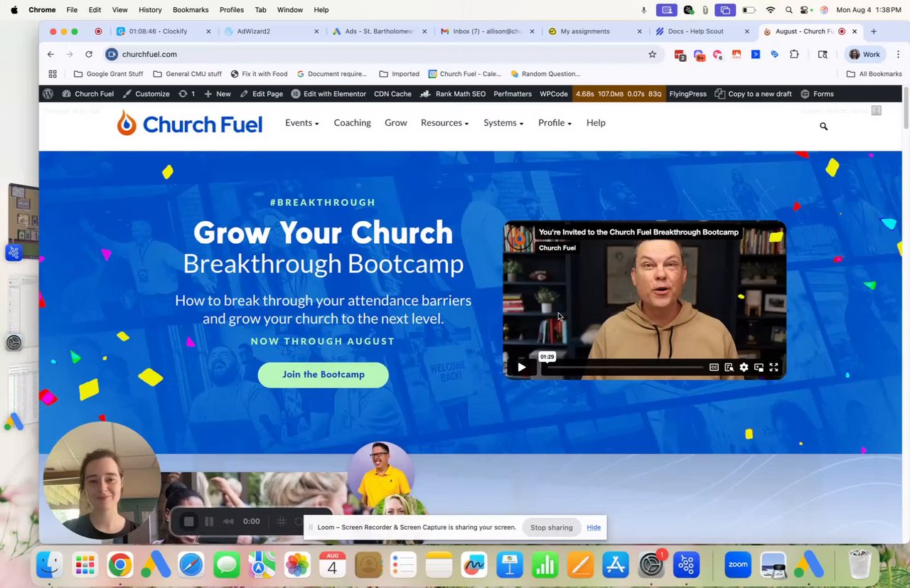Open Forms in the admin bar
910x588 pixels.
pyautogui.click(x=817, y=94)
